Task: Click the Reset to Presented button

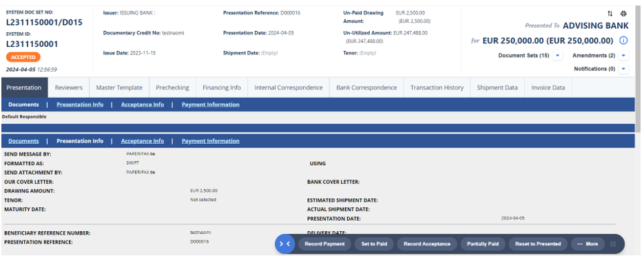Action: click(x=538, y=244)
